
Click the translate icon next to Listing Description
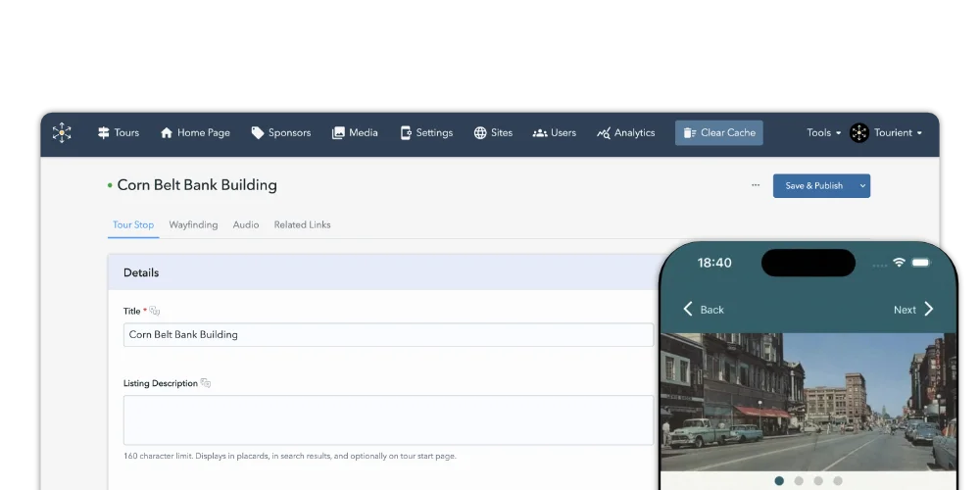point(206,383)
